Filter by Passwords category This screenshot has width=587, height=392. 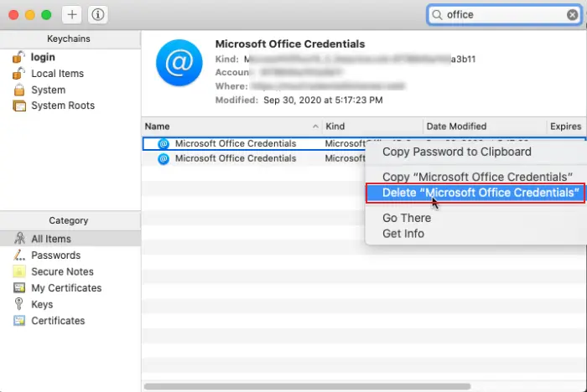coord(55,255)
